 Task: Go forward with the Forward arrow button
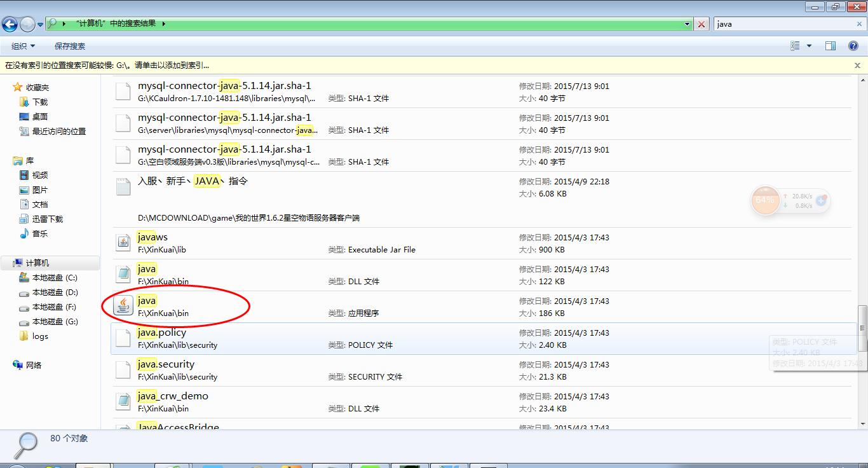click(27, 24)
